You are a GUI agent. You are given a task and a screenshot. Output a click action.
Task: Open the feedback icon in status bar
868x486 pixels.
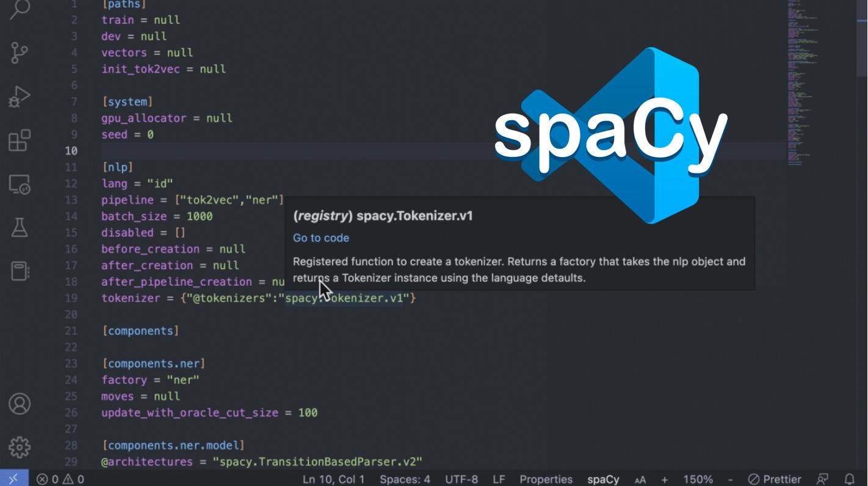823,479
